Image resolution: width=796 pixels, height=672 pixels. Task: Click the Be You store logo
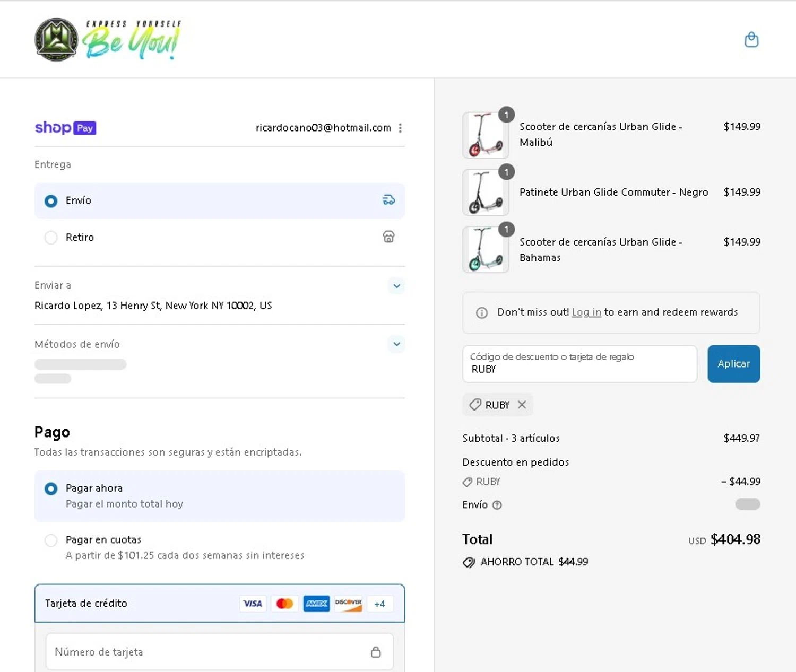pyautogui.click(x=108, y=40)
